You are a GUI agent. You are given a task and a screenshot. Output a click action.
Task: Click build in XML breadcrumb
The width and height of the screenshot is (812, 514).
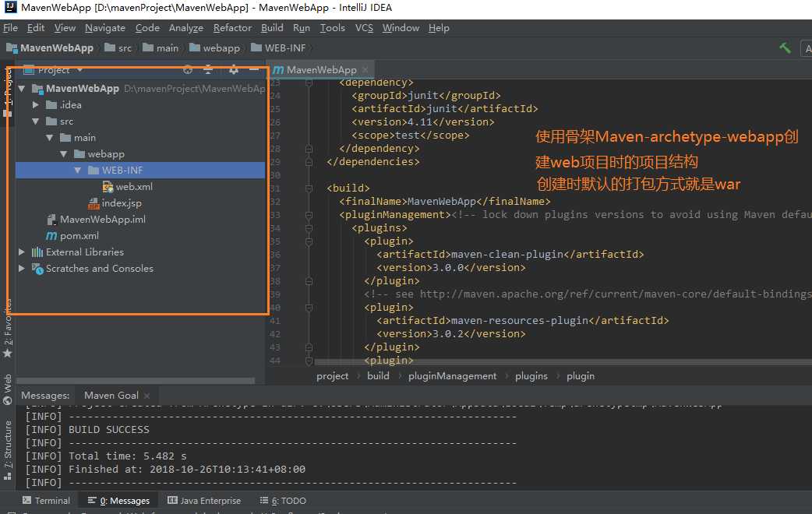pos(378,376)
